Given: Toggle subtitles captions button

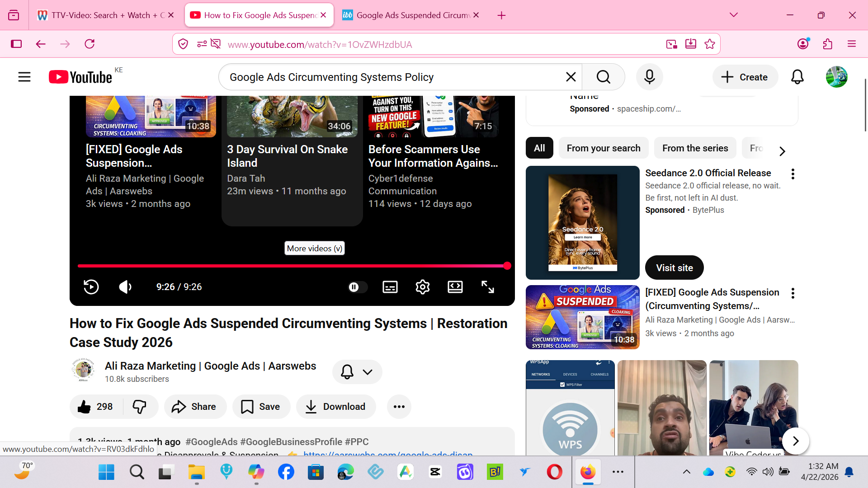Looking at the screenshot, I should (x=390, y=287).
